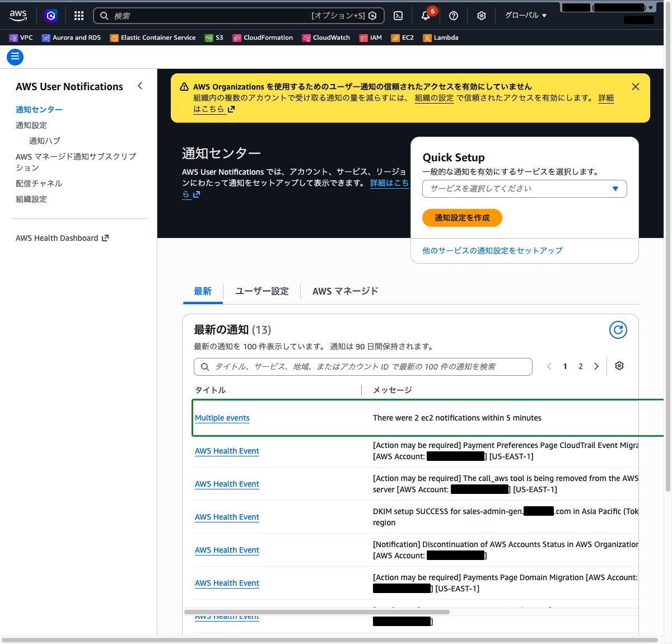Open AWS Health Event about Payments Page Domain

tap(227, 583)
